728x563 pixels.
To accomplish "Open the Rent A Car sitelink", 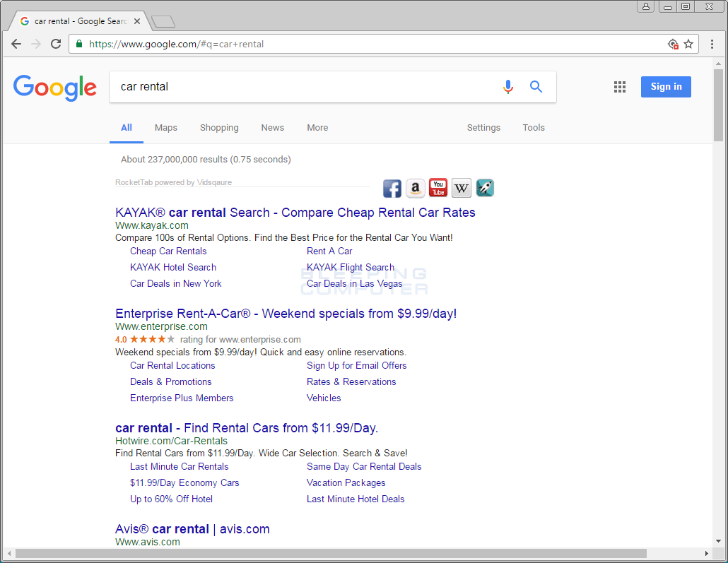I will [329, 251].
